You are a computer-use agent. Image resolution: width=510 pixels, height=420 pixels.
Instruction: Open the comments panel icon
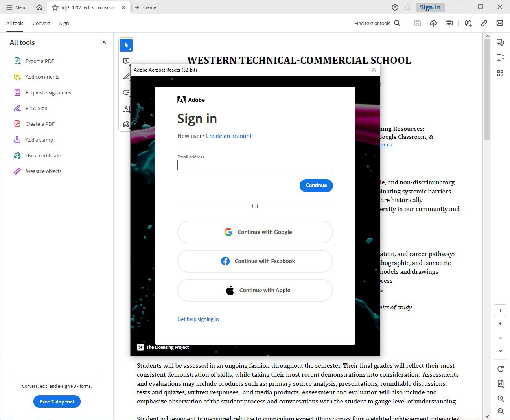(x=500, y=42)
